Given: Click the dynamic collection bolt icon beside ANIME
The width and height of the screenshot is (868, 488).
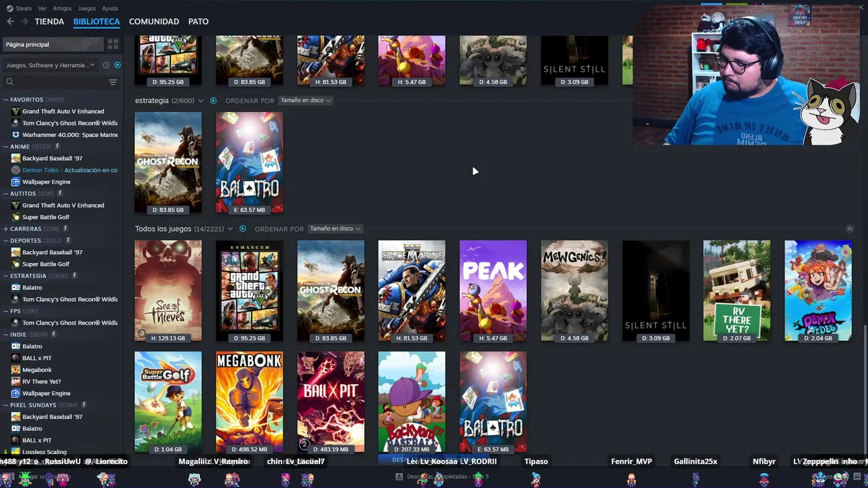Looking at the screenshot, I should click(57, 146).
